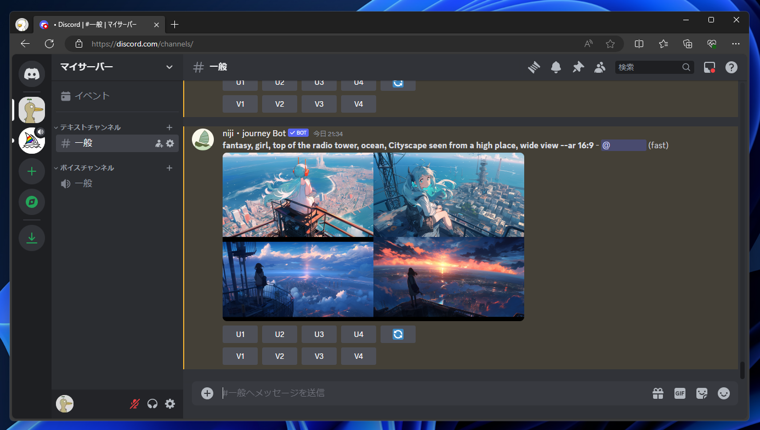Screen dimensions: 760x430
Task: Toggle the member list icon
Action: [x=600, y=67]
